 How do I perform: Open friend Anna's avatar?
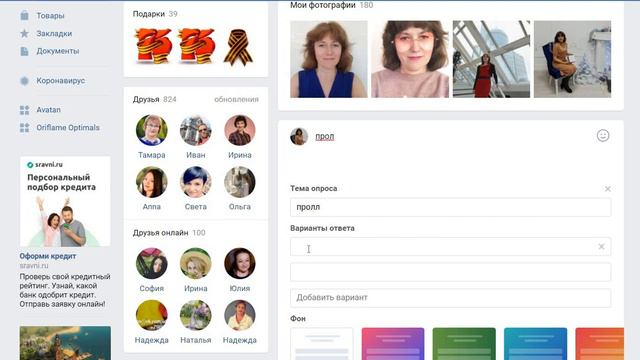click(x=151, y=182)
